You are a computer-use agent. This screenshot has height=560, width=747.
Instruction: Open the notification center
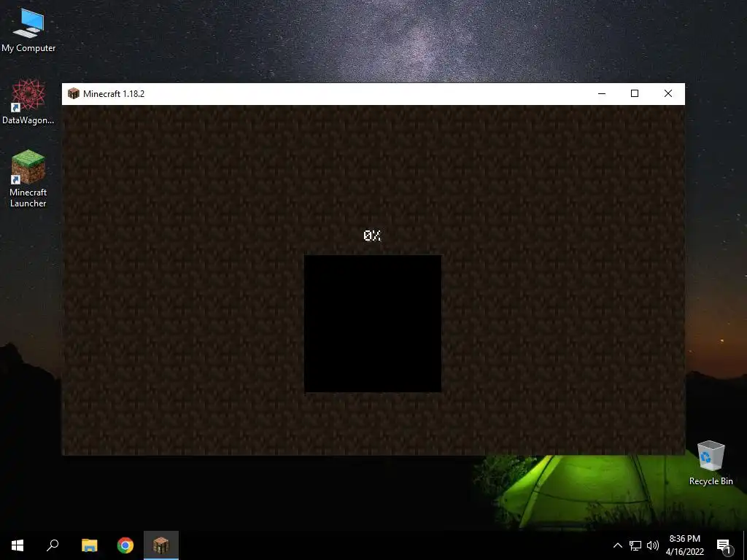(724, 545)
